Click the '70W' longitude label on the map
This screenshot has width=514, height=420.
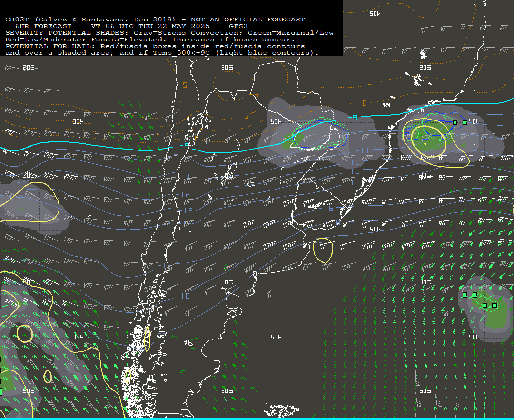(178, 229)
